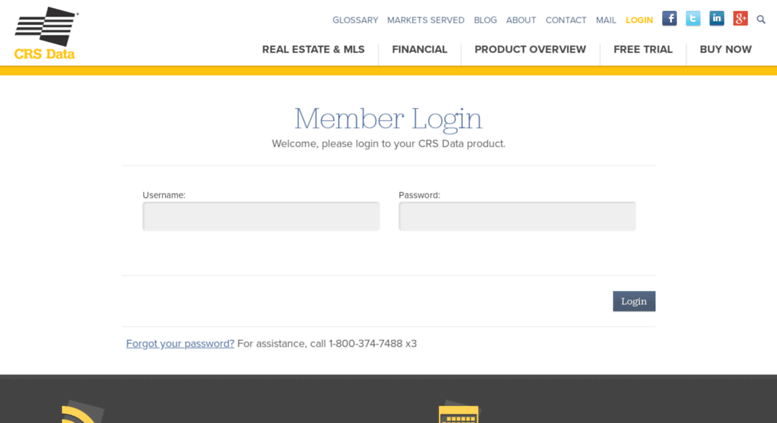Open the Twitter social icon
The image size is (777, 423).
click(x=693, y=19)
